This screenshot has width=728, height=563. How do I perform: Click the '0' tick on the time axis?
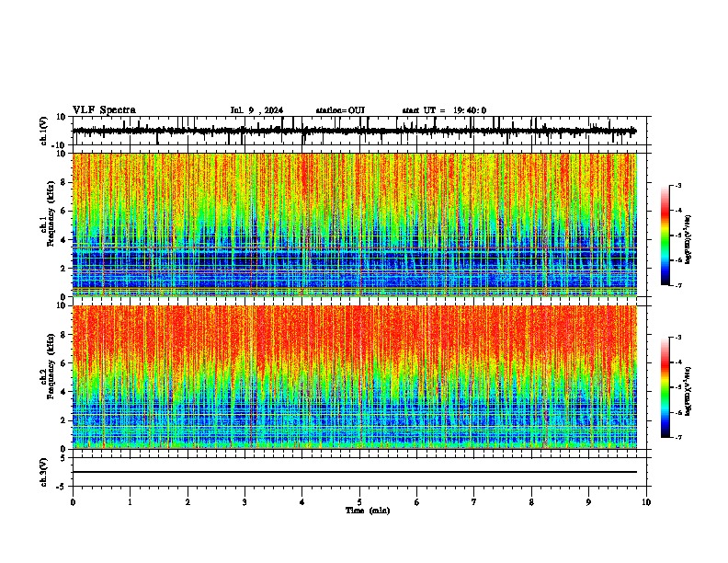click(x=73, y=502)
